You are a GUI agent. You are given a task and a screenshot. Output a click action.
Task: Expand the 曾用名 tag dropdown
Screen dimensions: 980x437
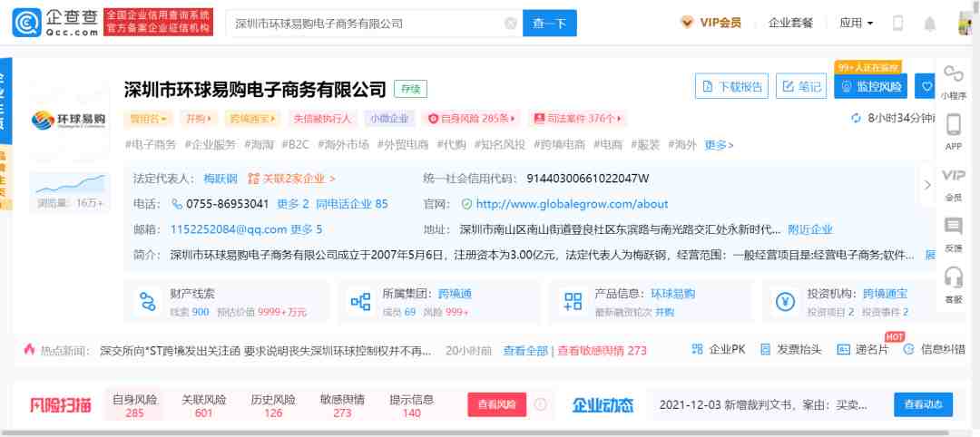coord(148,118)
